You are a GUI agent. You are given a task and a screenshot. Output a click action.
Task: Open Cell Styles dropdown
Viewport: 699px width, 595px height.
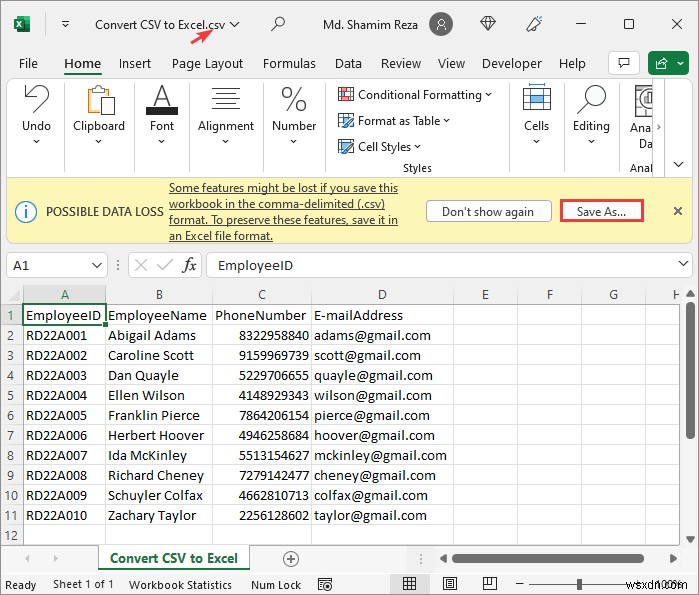point(379,146)
